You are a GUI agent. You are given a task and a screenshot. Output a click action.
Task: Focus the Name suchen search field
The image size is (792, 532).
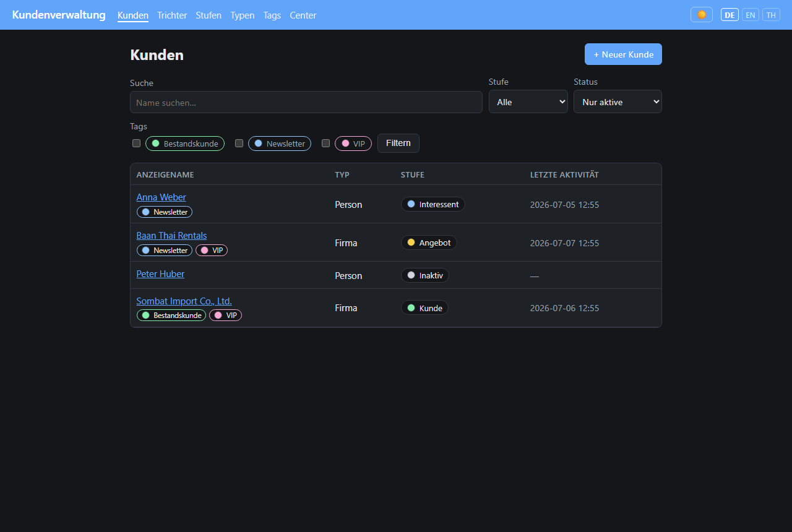tap(306, 102)
